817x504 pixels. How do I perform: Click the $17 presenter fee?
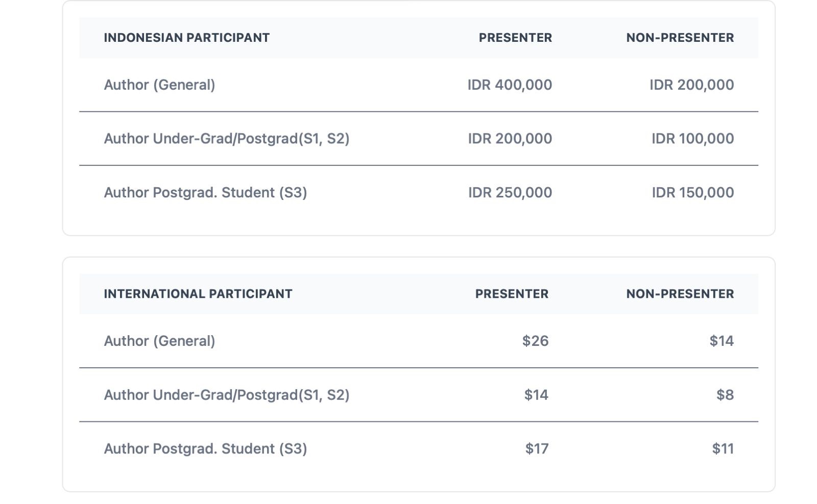(x=537, y=449)
